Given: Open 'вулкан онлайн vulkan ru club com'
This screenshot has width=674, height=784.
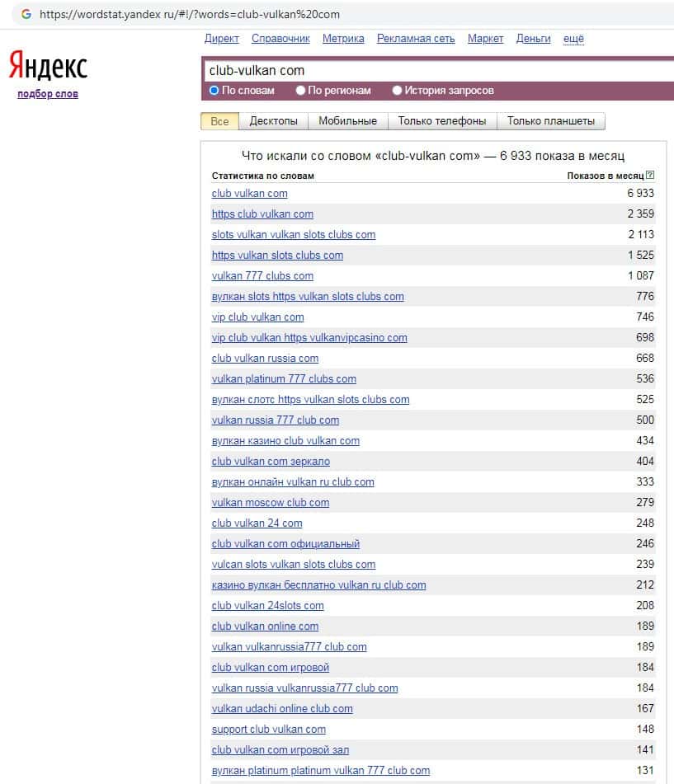Looking at the screenshot, I should point(293,482).
